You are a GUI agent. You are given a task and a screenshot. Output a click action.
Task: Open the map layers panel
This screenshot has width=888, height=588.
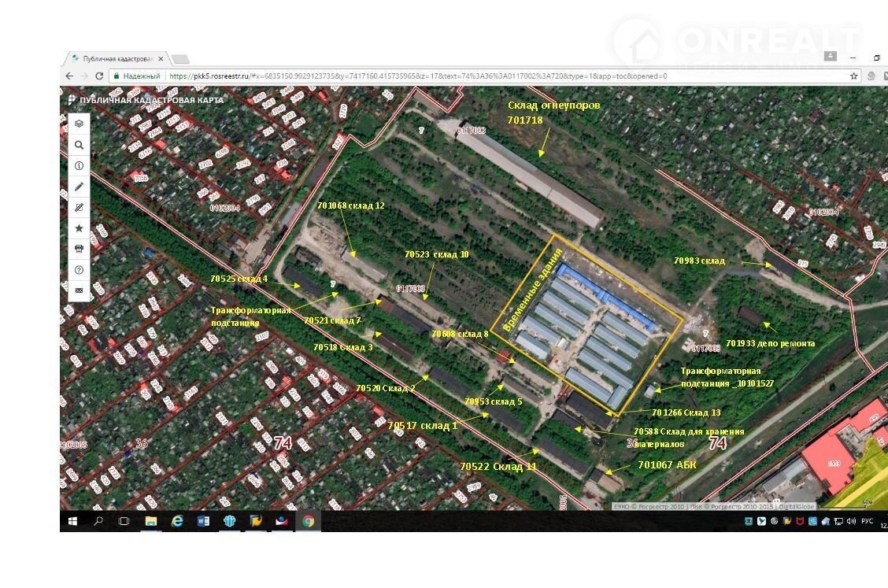pos(79,124)
